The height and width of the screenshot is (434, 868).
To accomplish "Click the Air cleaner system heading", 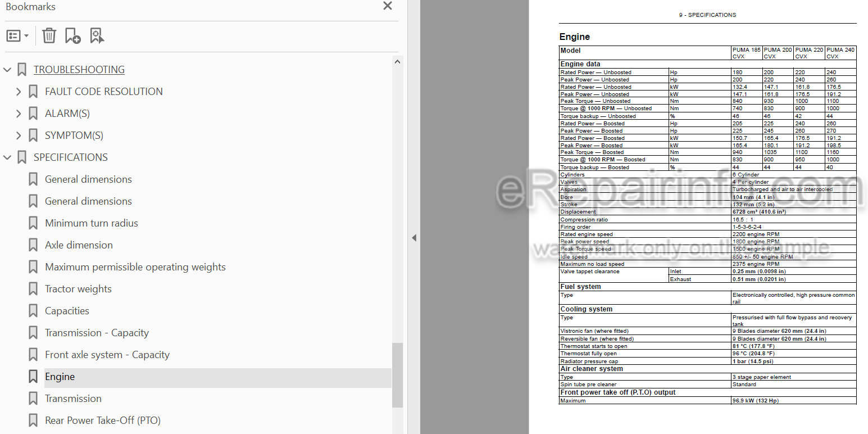I will pyautogui.click(x=592, y=369).
